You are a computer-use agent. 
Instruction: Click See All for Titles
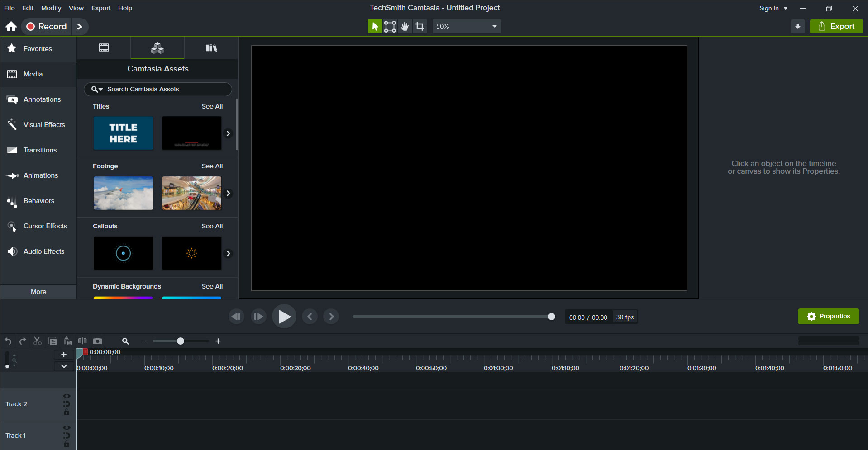[x=212, y=106]
